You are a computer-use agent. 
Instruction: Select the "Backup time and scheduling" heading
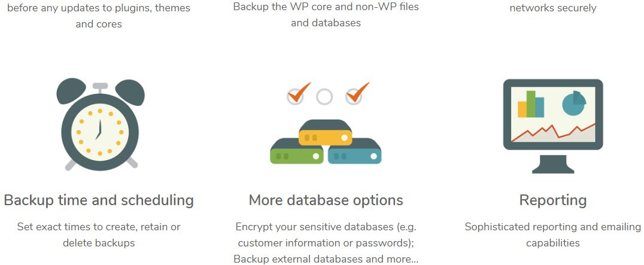(x=99, y=200)
